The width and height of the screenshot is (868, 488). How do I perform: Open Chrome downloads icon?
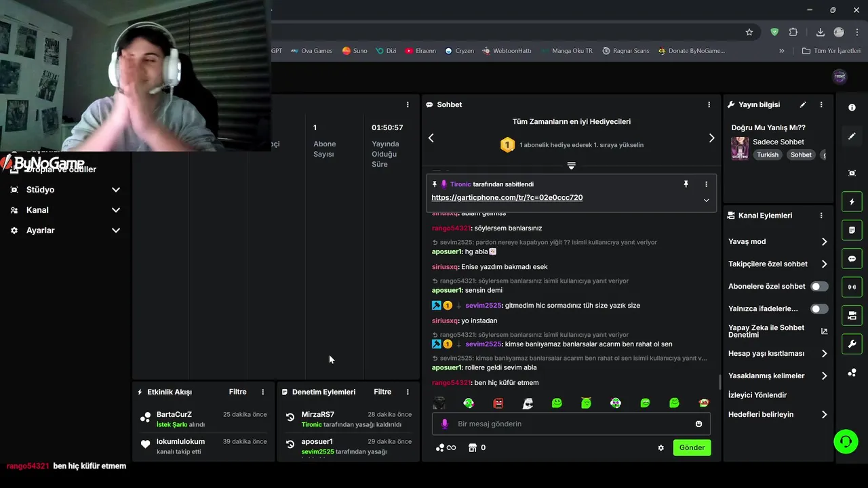point(821,32)
